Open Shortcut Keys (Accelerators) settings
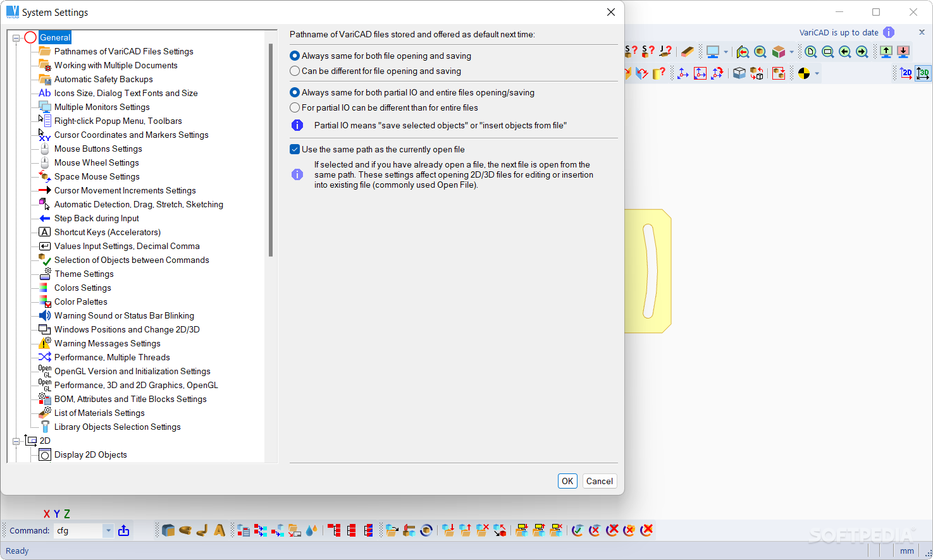The image size is (933, 560). click(107, 232)
